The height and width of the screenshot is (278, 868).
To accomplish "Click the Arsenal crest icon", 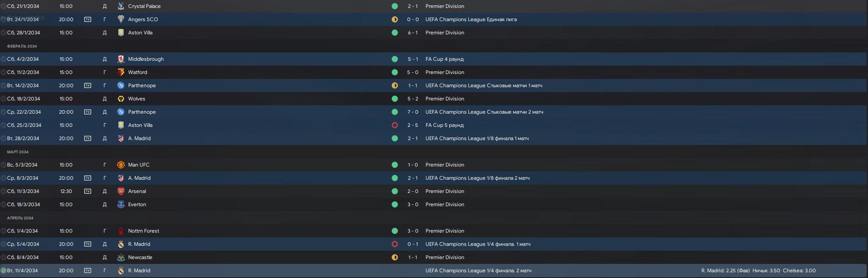I will [121, 191].
